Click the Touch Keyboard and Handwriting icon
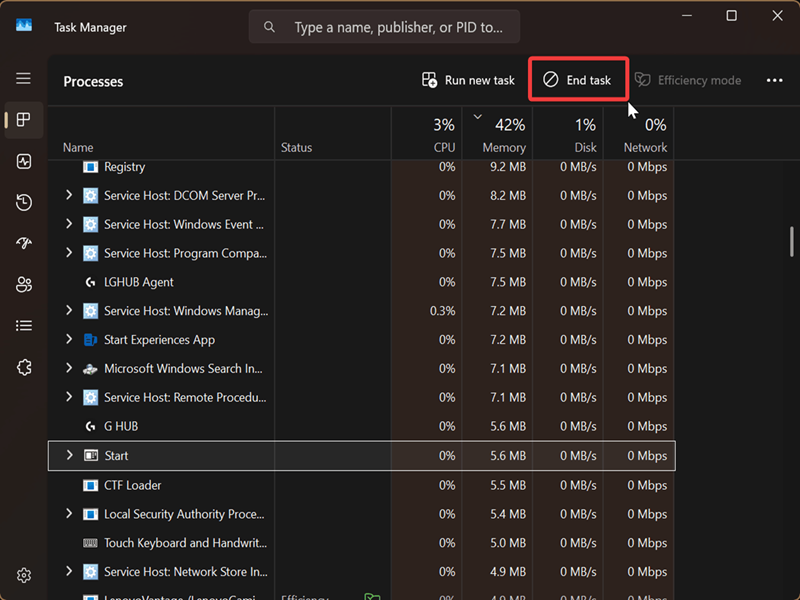Image resolution: width=800 pixels, height=600 pixels. pyautogui.click(x=90, y=543)
